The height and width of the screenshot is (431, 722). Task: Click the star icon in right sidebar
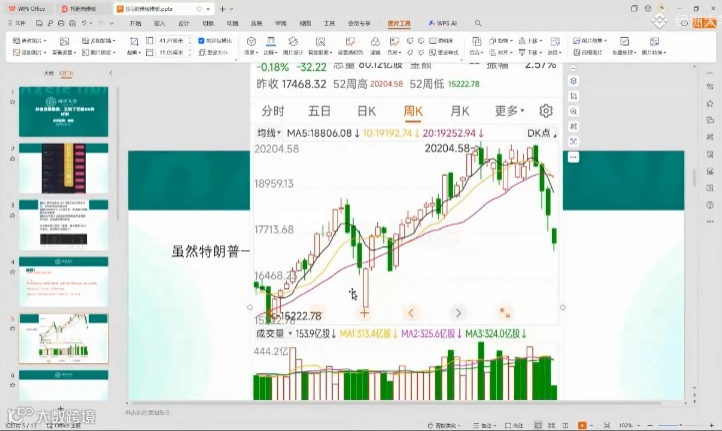pyautogui.click(x=710, y=104)
